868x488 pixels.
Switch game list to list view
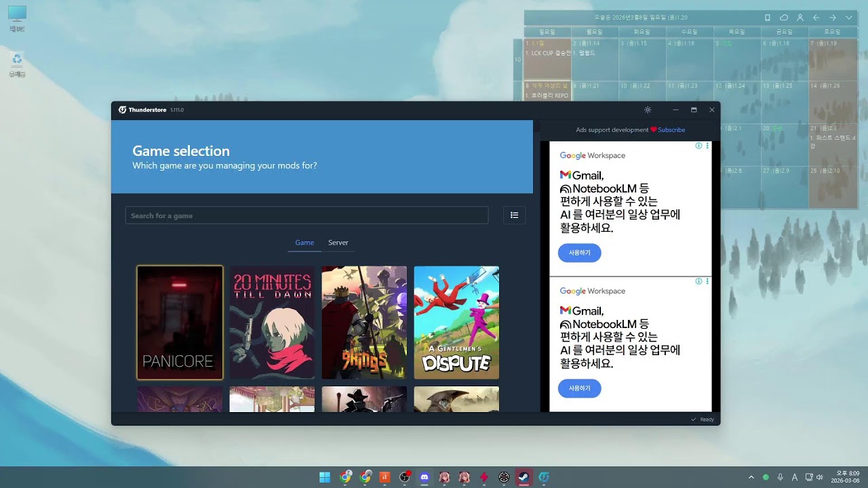515,215
